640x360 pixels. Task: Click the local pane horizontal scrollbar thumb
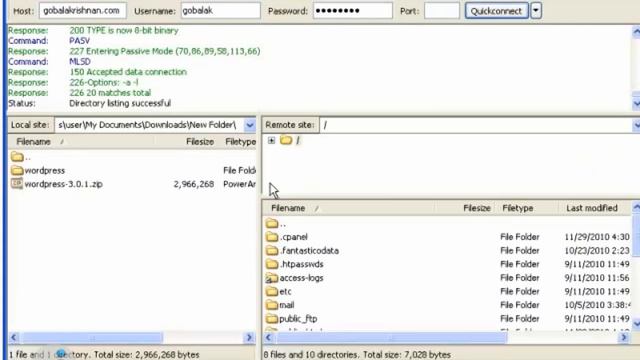(x=92, y=338)
